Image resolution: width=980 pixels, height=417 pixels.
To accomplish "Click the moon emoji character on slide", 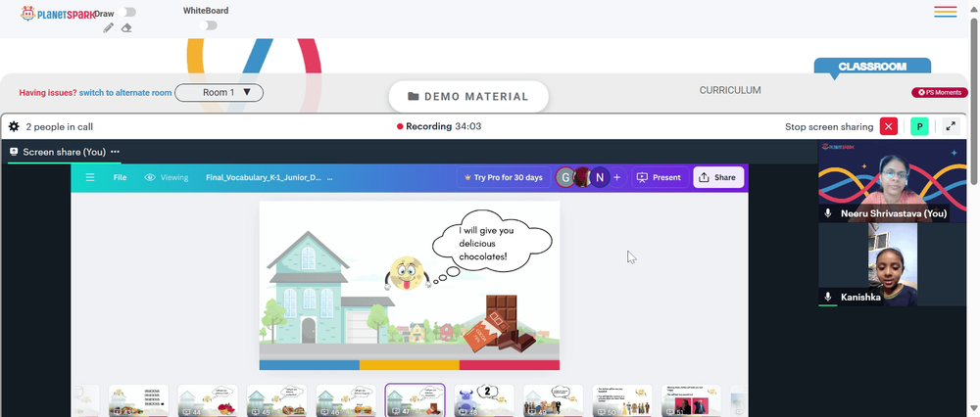I will click(x=407, y=273).
